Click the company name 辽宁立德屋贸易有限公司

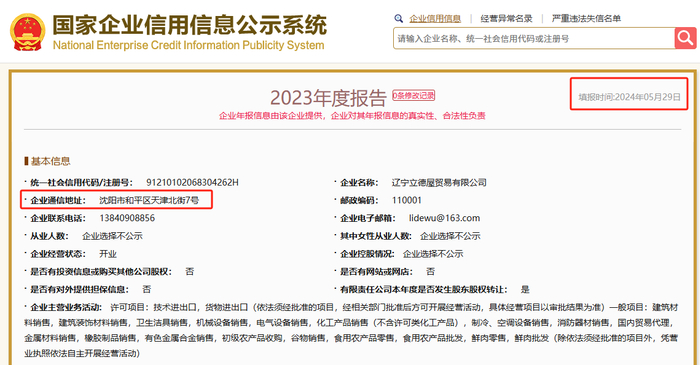pos(439,182)
